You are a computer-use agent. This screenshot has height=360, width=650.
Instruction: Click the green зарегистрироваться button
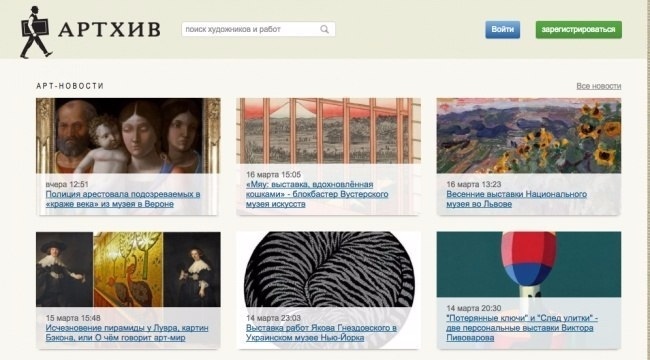click(579, 29)
